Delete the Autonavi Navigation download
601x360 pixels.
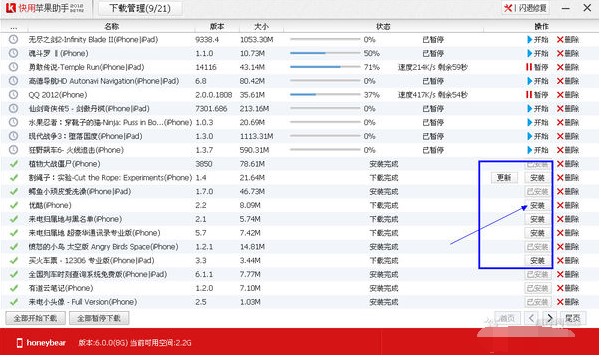point(568,81)
